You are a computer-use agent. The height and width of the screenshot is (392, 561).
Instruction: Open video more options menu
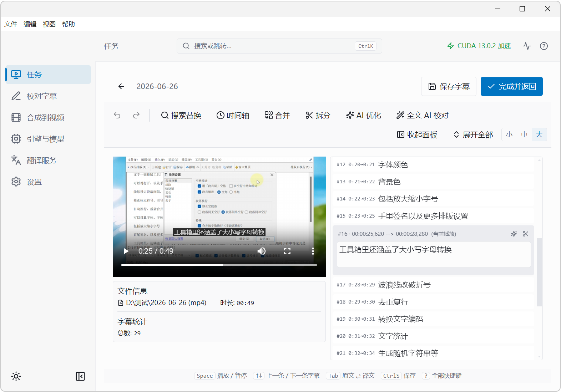(x=313, y=251)
